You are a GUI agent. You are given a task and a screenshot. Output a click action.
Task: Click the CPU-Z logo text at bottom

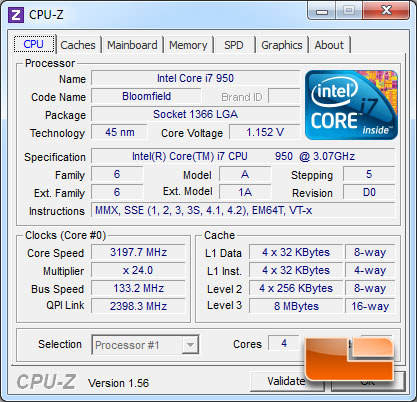coord(46,382)
